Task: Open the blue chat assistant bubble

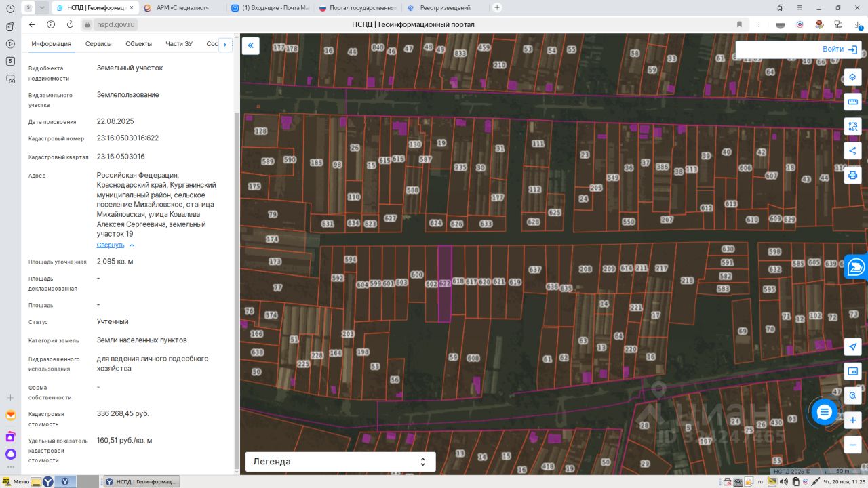Action: point(824,412)
